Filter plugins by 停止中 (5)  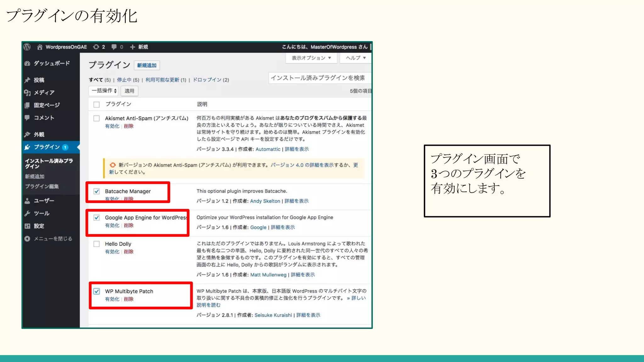coord(128,80)
